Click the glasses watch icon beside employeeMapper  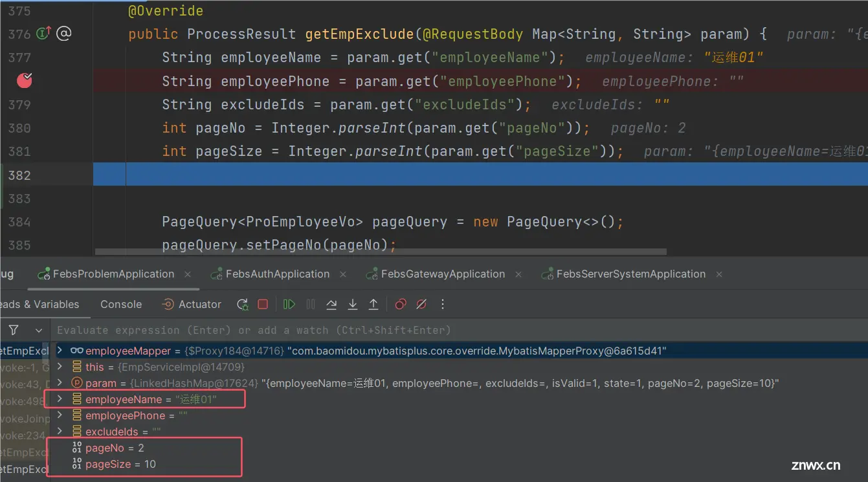pos(77,351)
